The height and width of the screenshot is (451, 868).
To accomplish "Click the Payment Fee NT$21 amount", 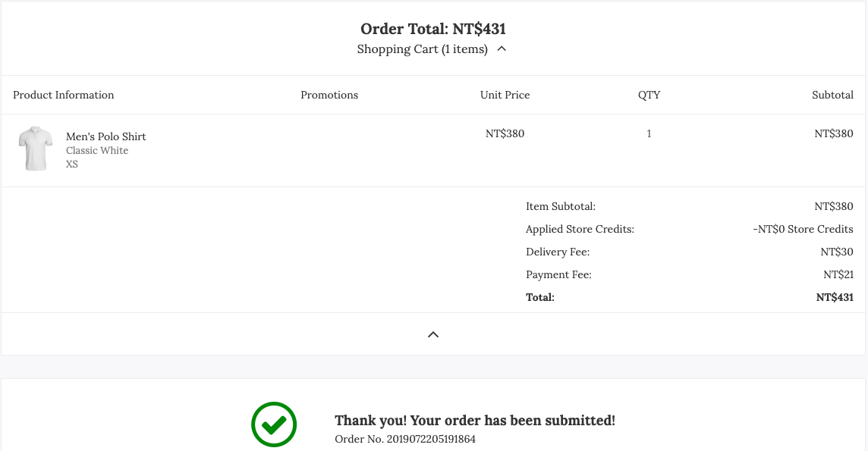I will [x=838, y=274].
